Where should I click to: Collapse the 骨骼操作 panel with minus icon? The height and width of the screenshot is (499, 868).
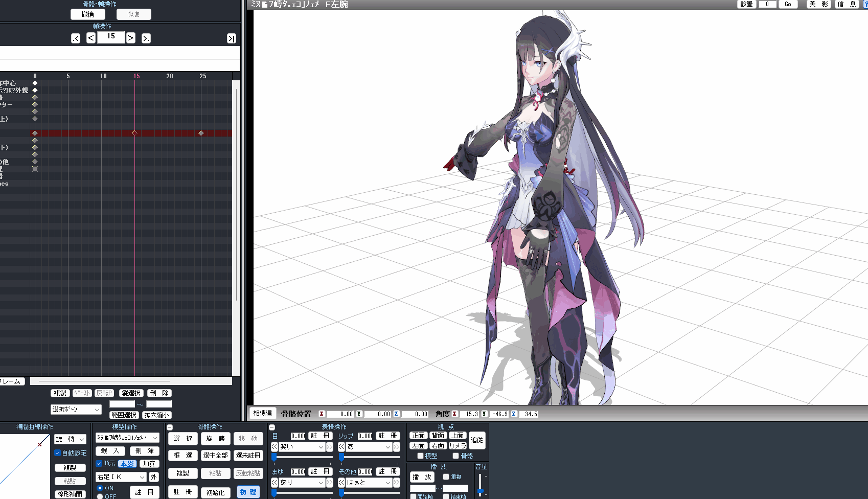[170, 427]
